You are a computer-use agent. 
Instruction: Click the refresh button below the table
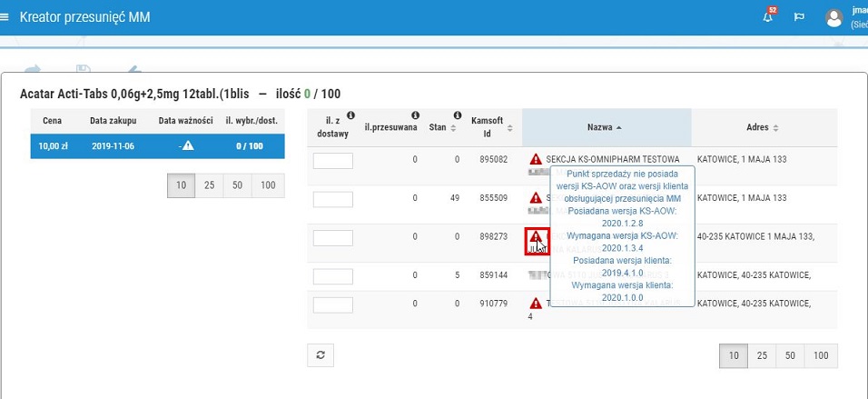[321, 355]
